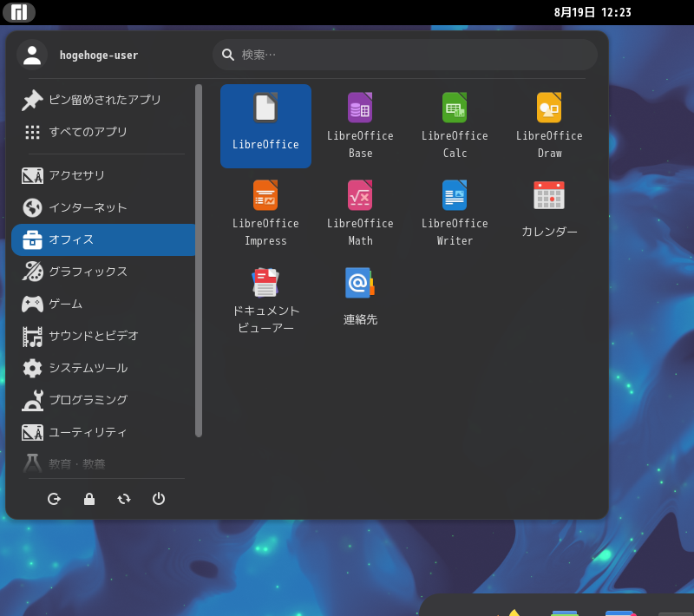Show ピン留めされたアプリ pinned apps
Screen dimensions: 694x616
[103, 100]
